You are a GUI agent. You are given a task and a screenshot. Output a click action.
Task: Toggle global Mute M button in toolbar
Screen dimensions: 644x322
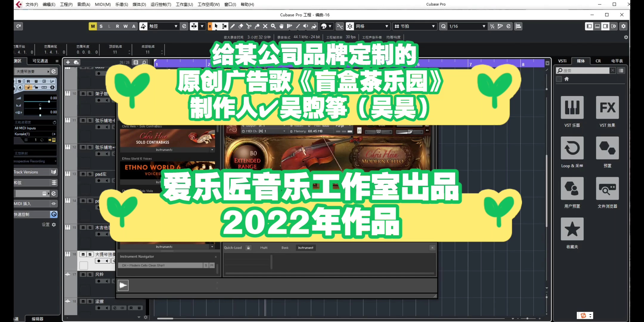point(93,26)
